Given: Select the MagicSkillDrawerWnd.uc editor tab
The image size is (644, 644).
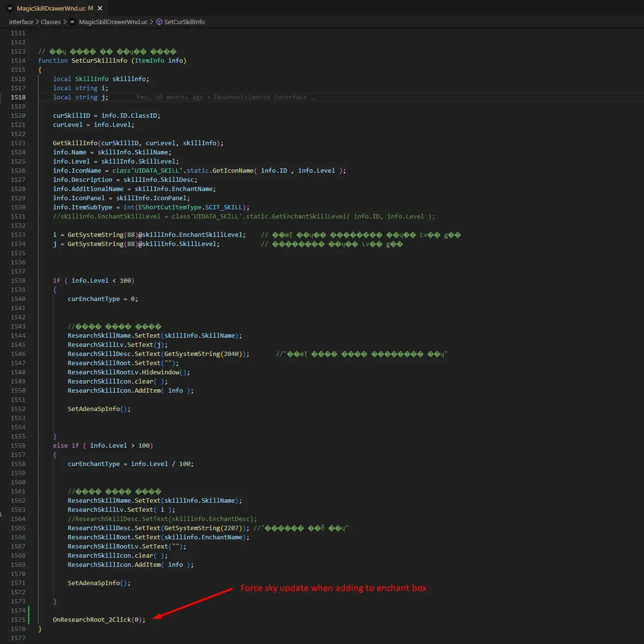Looking at the screenshot, I should click(54, 8).
